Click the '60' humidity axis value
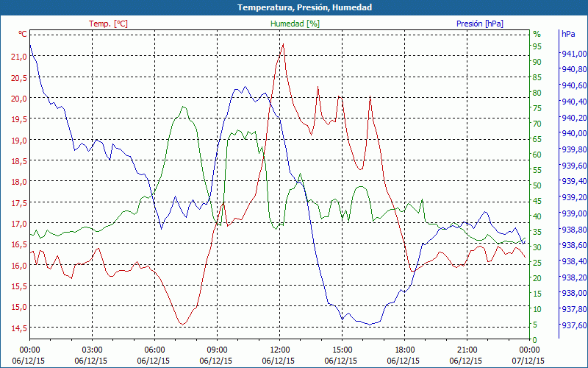 (537, 155)
